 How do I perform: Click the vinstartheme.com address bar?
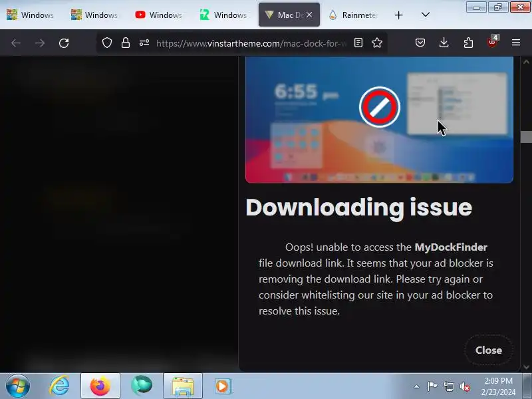[251, 43]
